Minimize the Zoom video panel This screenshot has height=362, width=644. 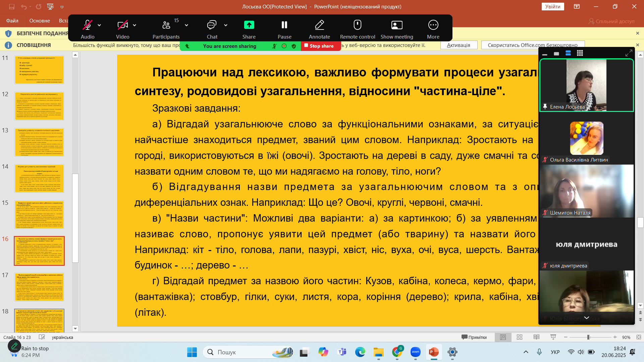click(x=545, y=54)
